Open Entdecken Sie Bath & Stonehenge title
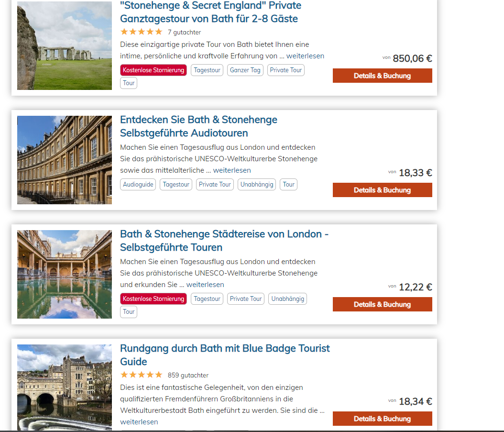Image resolution: width=504 pixels, height=432 pixels. pyautogui.click(x=198, y=126)
